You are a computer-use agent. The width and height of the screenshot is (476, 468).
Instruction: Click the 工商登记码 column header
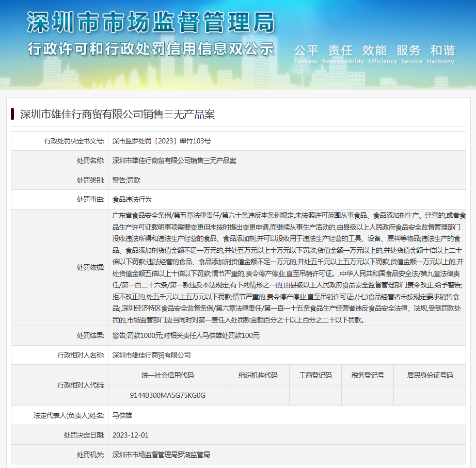[315, 376]
